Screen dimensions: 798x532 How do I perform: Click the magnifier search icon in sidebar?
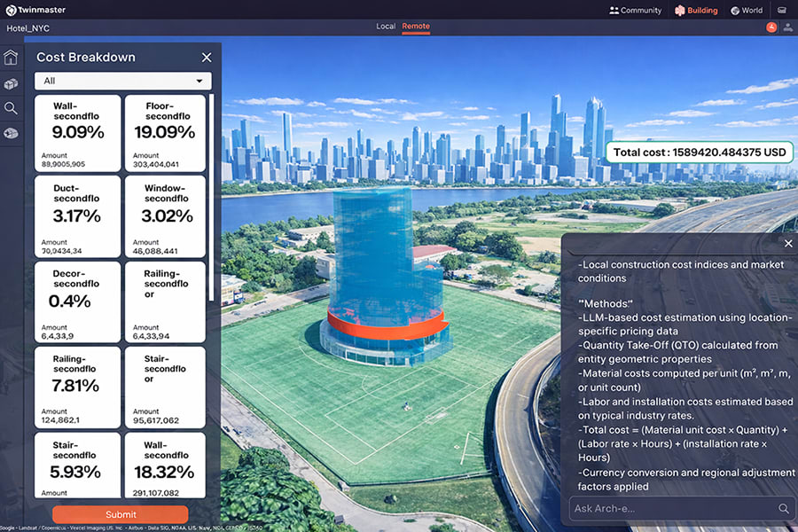click(11, 108)
